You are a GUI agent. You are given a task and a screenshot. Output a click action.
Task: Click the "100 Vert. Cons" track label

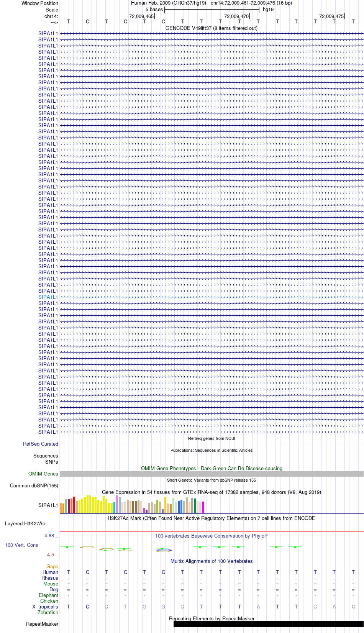[x=21, y=545]
